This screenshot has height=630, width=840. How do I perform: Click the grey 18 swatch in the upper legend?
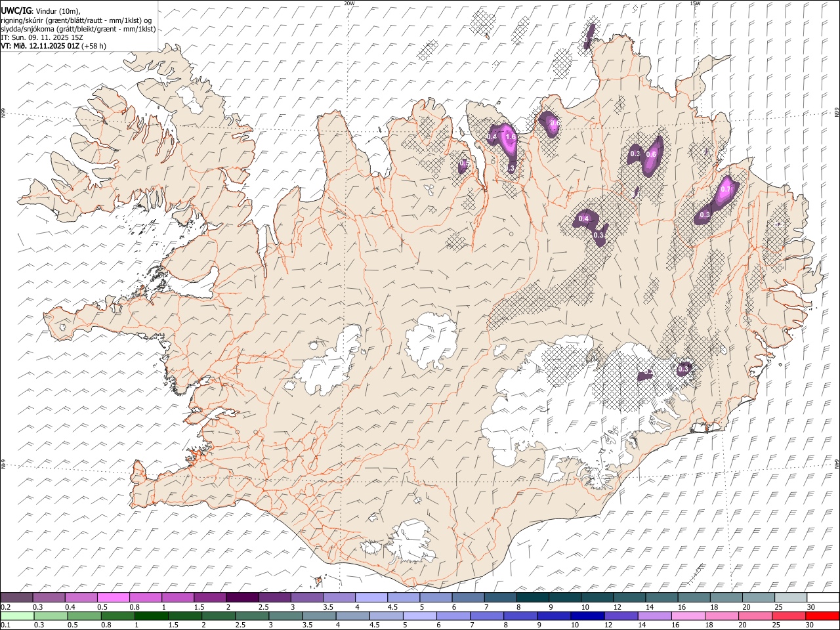725,597
